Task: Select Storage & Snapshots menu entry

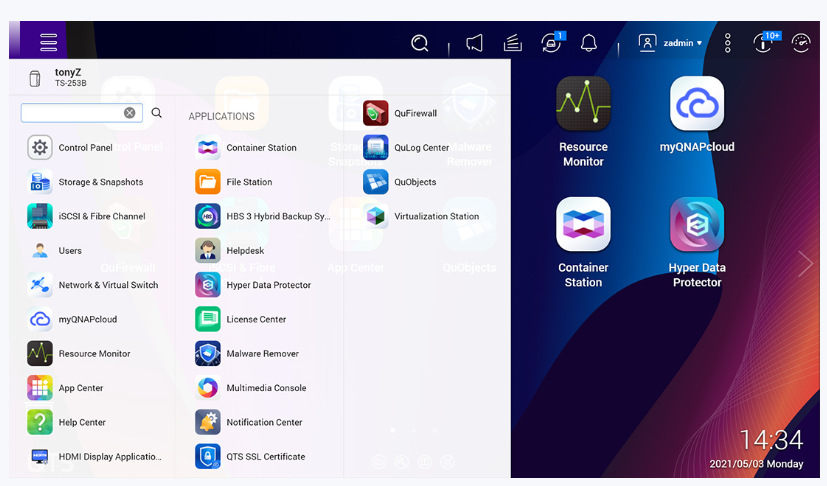Action: pos(100,182)
